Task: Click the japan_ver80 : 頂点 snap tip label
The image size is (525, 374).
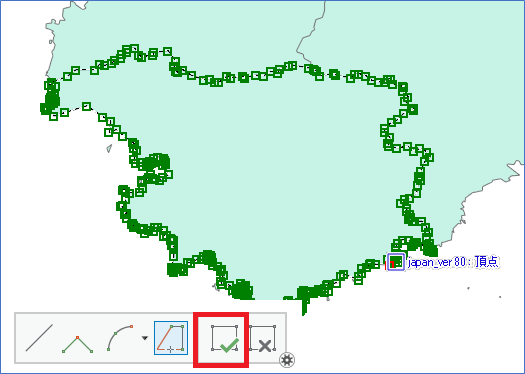Action: (x=453, y=262)
